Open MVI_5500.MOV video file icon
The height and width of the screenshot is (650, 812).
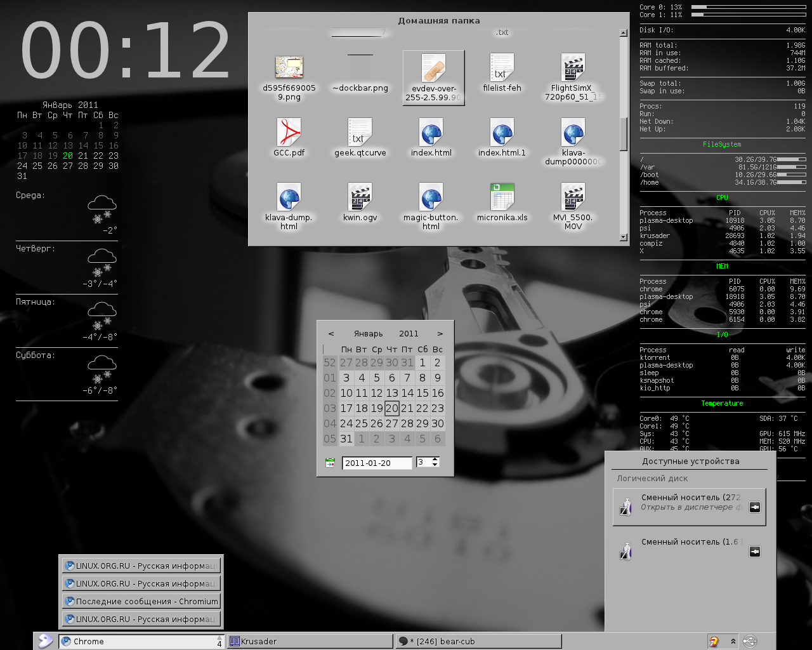coord(573,197)
